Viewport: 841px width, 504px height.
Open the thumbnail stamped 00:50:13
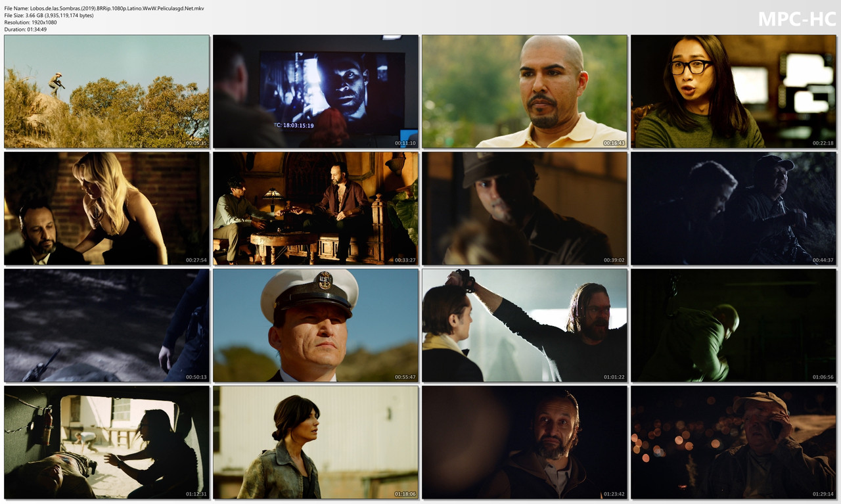[x=106, y=325]
